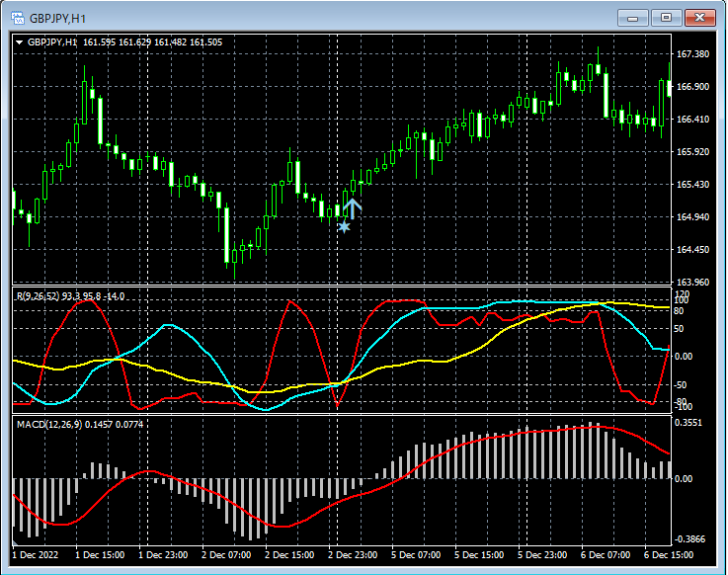Click the 165.920 price level on axis
This screenshot has width=728, height=575.
pyautogui.click(x=693, y=152)
